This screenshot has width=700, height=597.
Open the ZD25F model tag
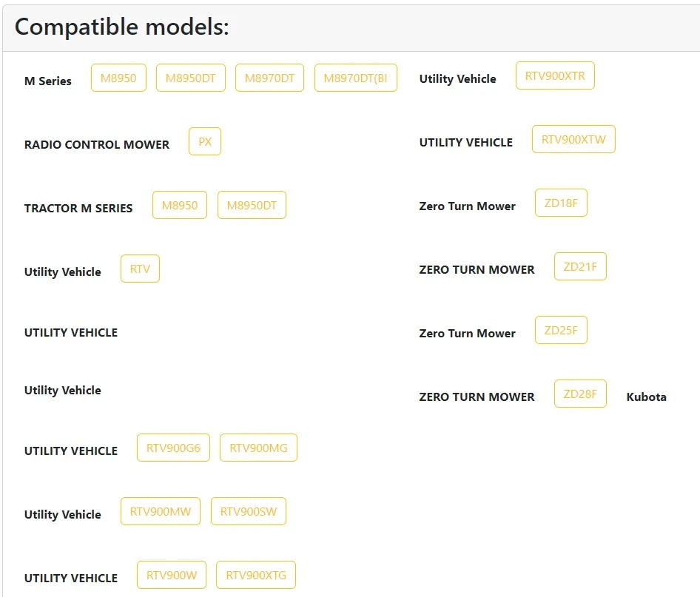(561, 330)
